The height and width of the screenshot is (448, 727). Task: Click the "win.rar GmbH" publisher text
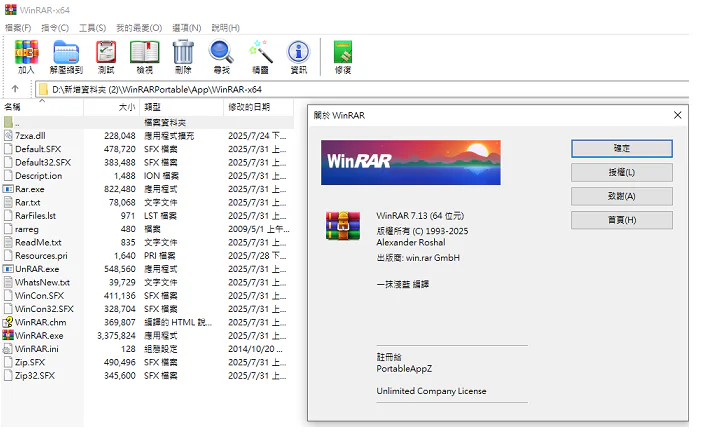click(433, 258)
